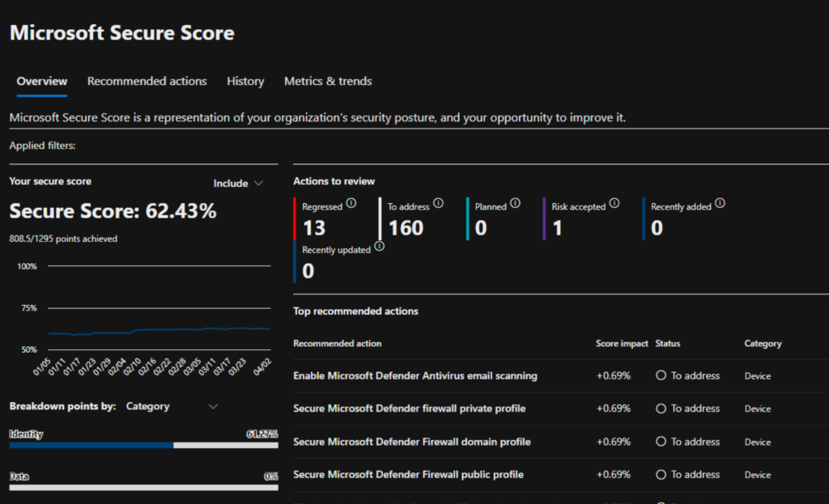The width and height of the screenshot is (829, 504).
Task: Click the Top recommended actions heading
Action: point(355,311)
